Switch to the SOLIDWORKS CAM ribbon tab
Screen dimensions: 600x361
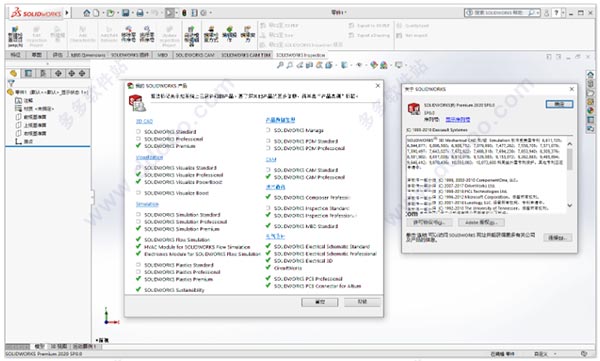(x=195, y=55)
